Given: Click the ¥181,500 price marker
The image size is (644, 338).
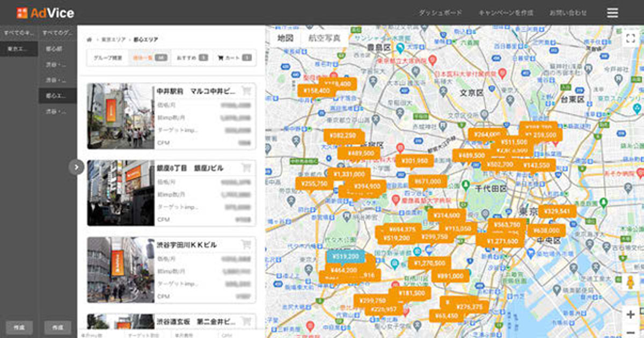Looking at the screenshot, I should [x=412, y=293].
